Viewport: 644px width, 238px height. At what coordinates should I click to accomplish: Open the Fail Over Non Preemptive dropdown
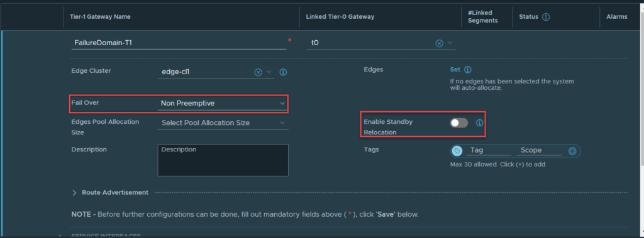pyautogui.click(x=223, y=104)
